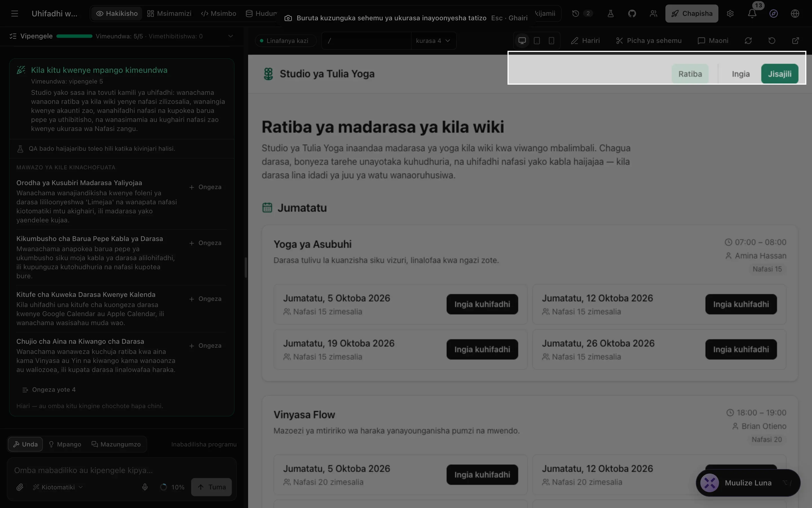Click the Omba mabadiliko prompt input
The image size is (812, 508).
pyautogui.click(x=122, y=470)
